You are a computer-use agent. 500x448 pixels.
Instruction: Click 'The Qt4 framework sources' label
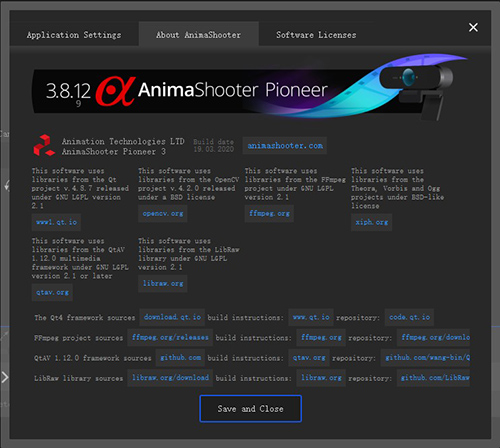85,317
